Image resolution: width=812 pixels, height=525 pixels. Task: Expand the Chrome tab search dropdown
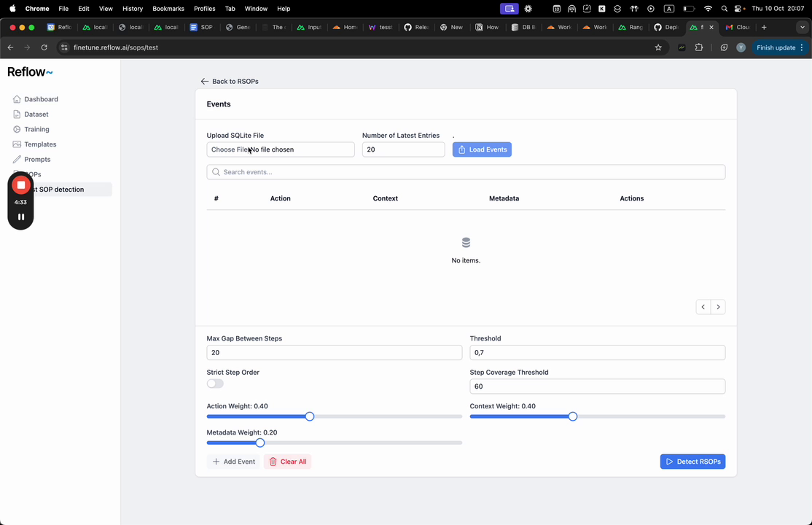(803, 28)
